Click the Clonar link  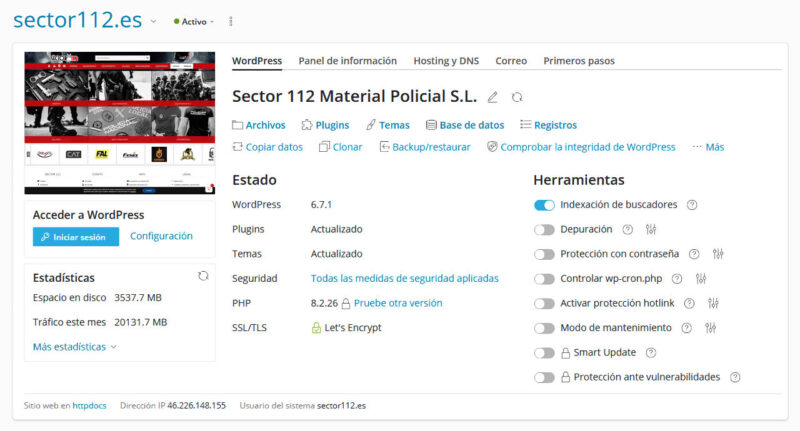coord(340,147)
